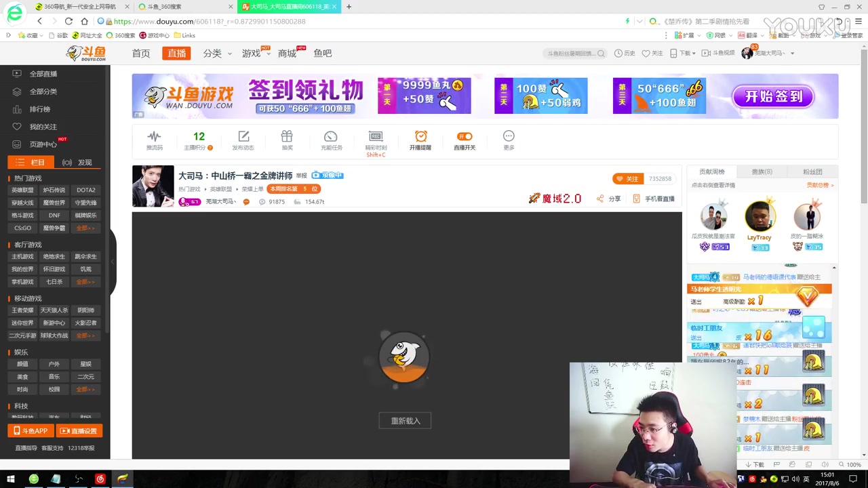
Task: Toggle the 直播开关 live switch
Action: pos(465,140)
